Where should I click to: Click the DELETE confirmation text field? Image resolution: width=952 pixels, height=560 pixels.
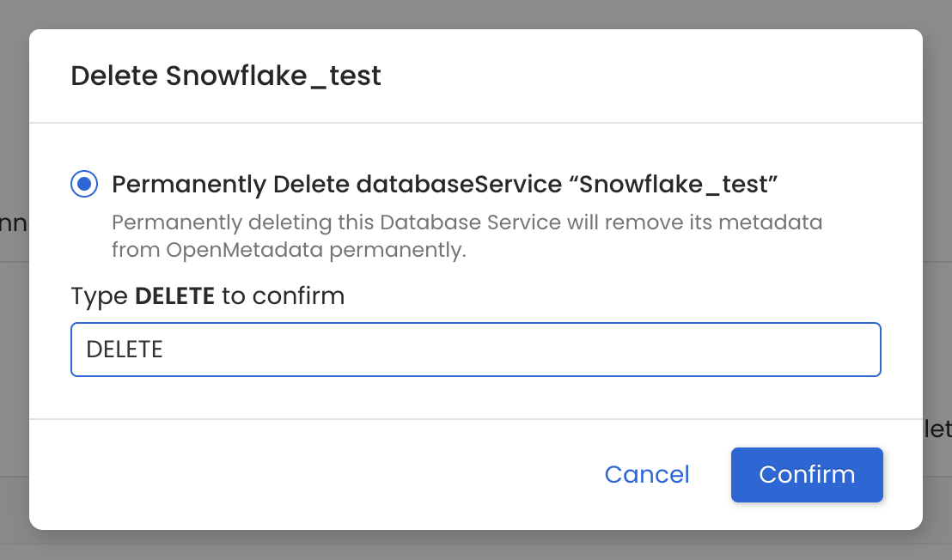475,349
